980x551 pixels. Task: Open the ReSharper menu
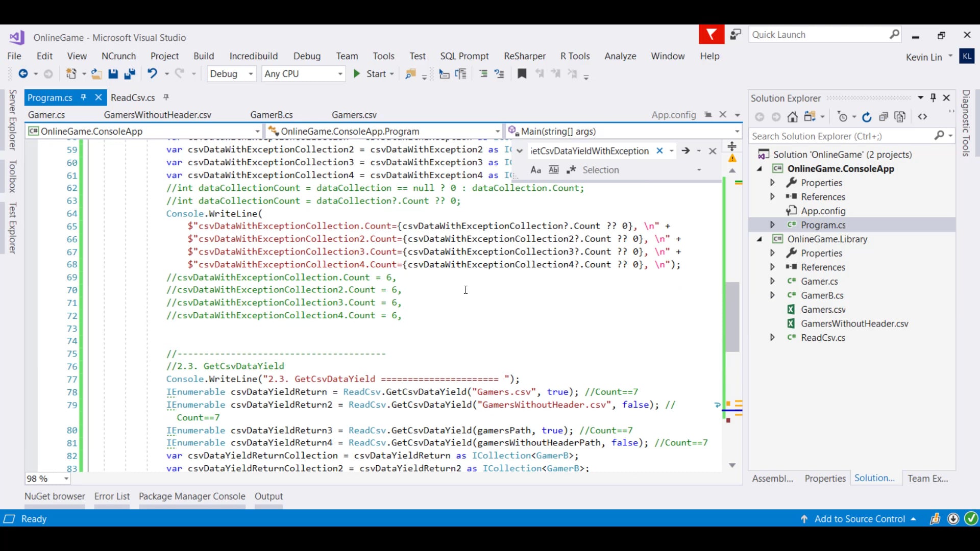point(524,56)
